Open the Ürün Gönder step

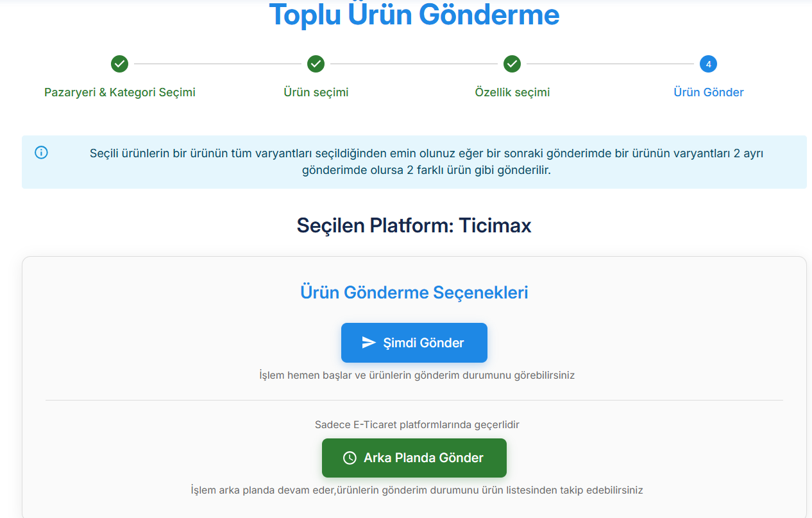(708, 92)
